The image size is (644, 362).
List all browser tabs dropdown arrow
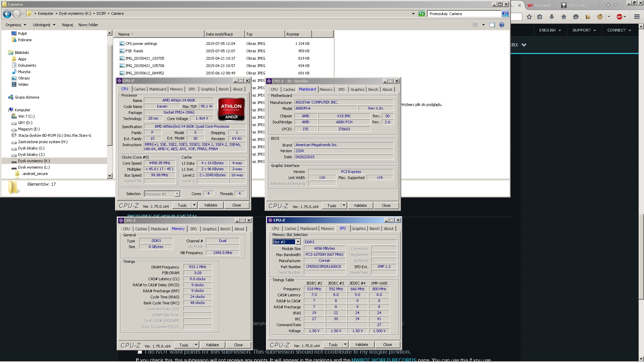(616, 5)
